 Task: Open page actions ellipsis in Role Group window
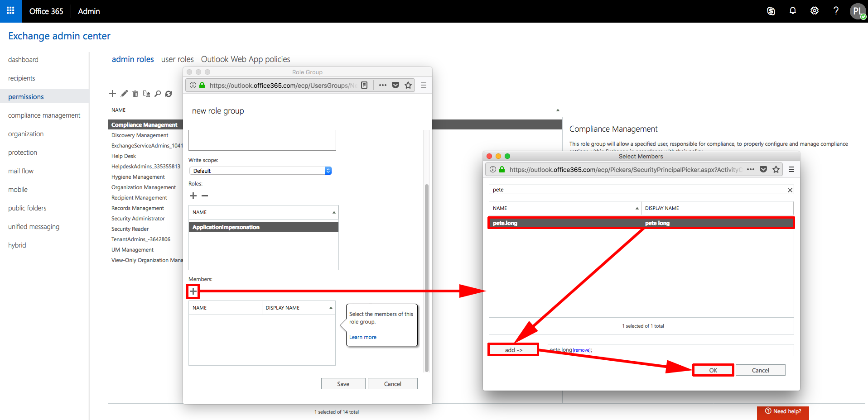[x=383, y=85]
